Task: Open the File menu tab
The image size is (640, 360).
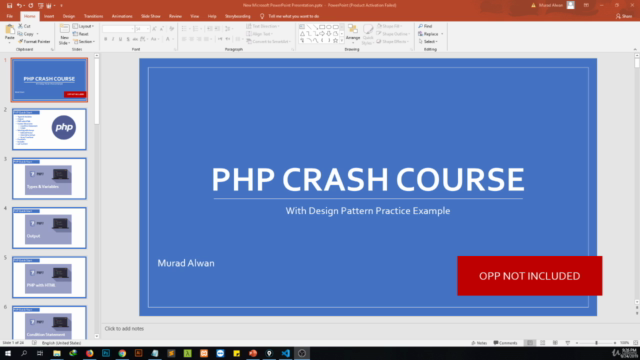Action: (x=10, y=16)
